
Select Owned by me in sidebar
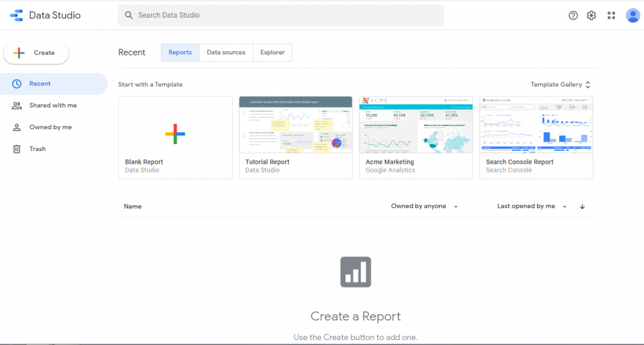pyautogui.click(x=54, y=127)
